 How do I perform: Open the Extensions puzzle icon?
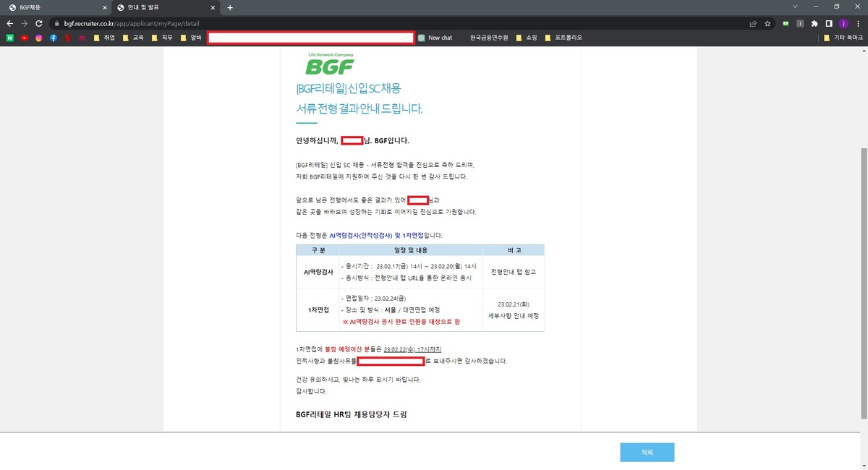tap(815, 23)
